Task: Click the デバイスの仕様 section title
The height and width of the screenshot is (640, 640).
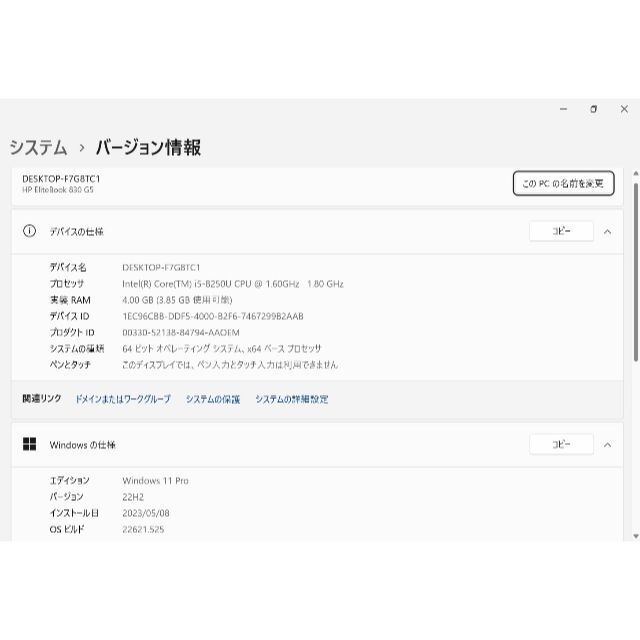Action: tap(76, 232)
